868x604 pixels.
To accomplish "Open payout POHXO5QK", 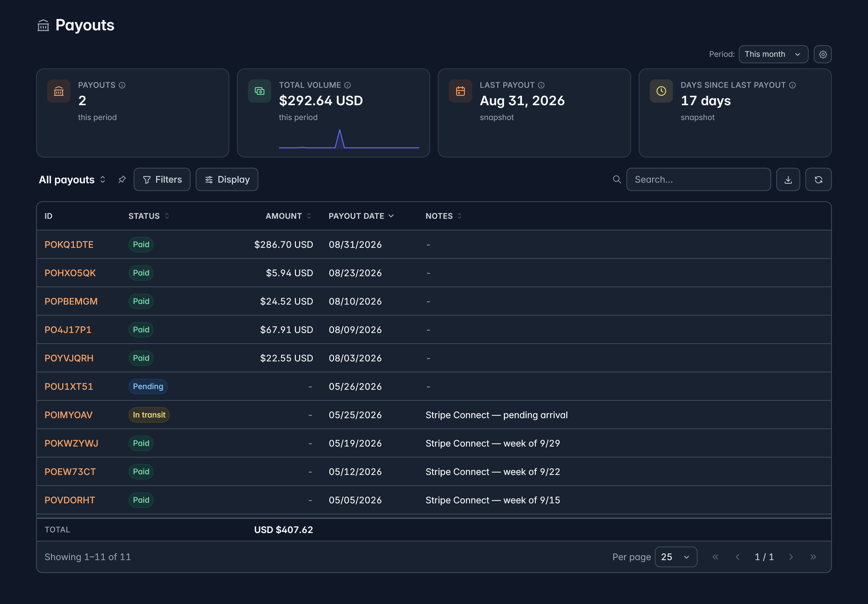I will pos(70,273).
